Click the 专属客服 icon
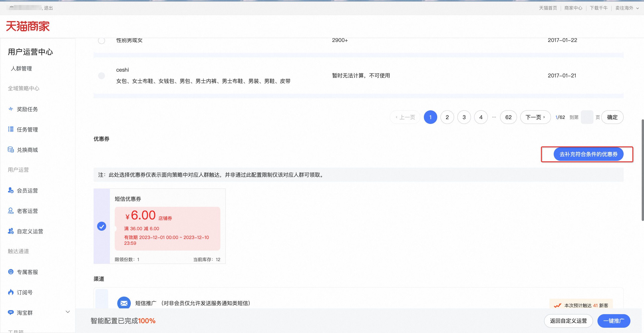644x333 pixels. tap(11, 272)
